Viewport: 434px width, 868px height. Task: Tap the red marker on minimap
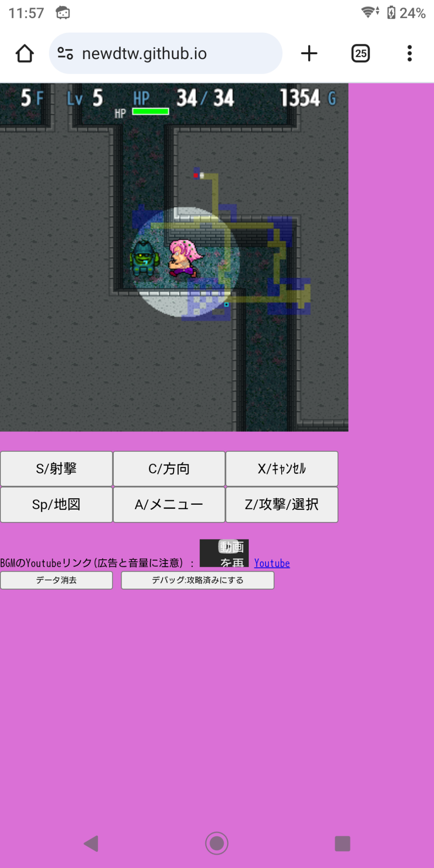click(x=196, y=175)
